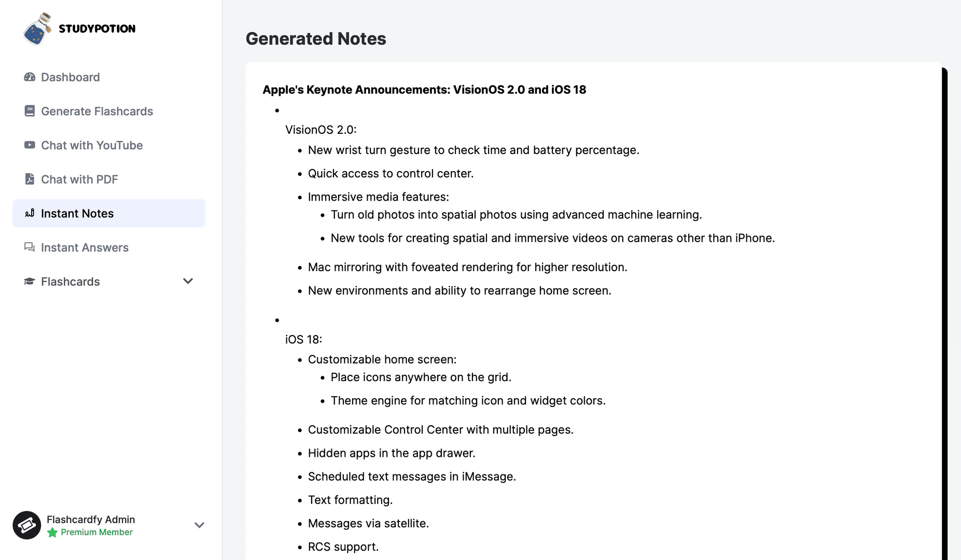Open the Generate Flashcards page

[x=97, y=111]
